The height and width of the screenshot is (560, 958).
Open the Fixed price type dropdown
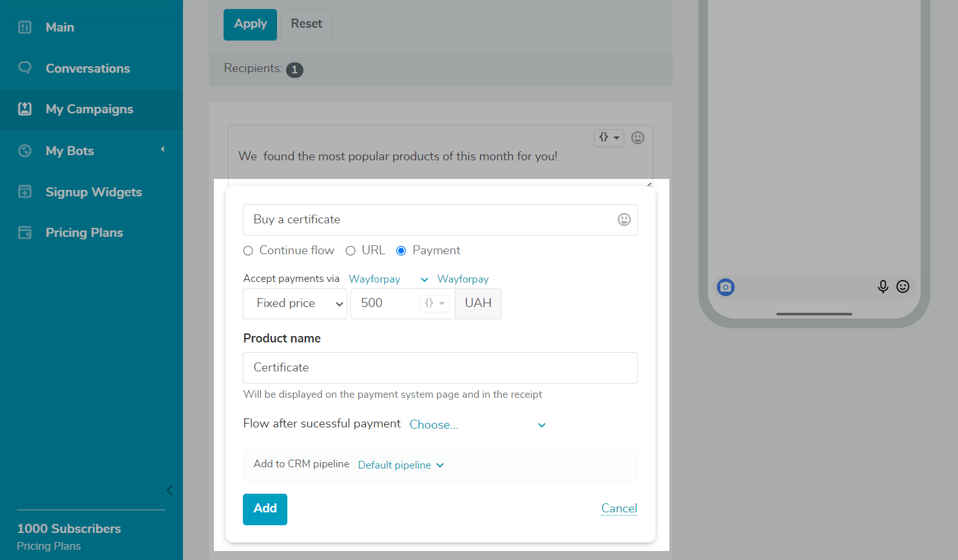tap(295, 304)
